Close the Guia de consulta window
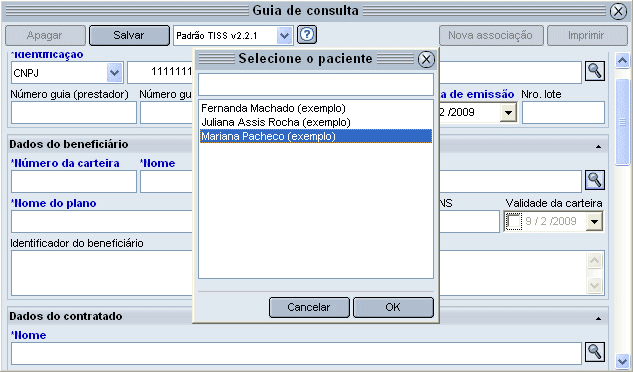 pyautogui.click(x=618, y=11)
